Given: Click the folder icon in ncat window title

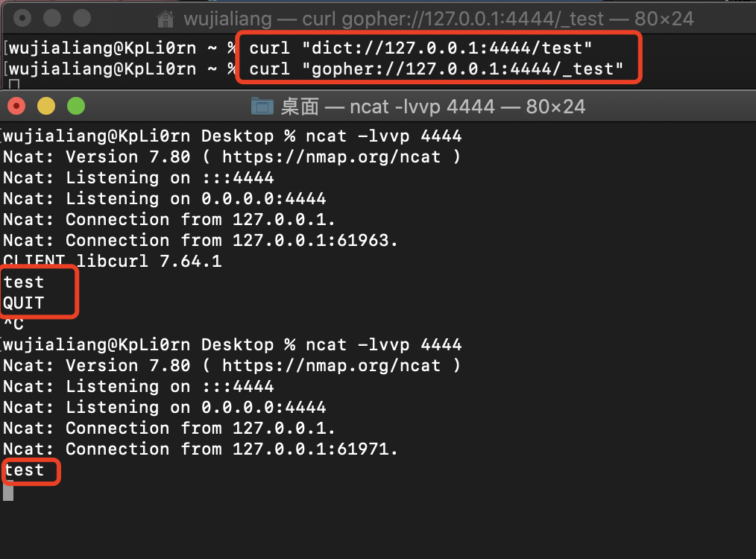Looking at the screenshot, I should tap(262, 107).
